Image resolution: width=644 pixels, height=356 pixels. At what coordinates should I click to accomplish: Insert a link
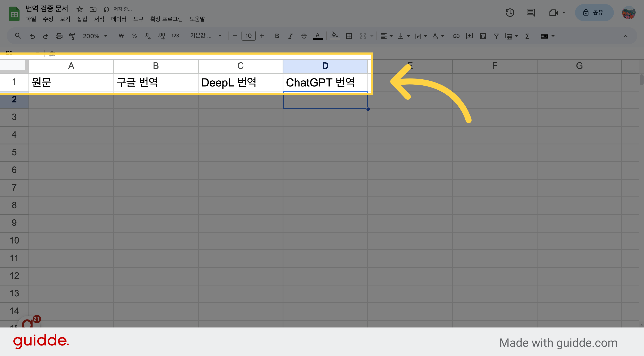[456, 36]
